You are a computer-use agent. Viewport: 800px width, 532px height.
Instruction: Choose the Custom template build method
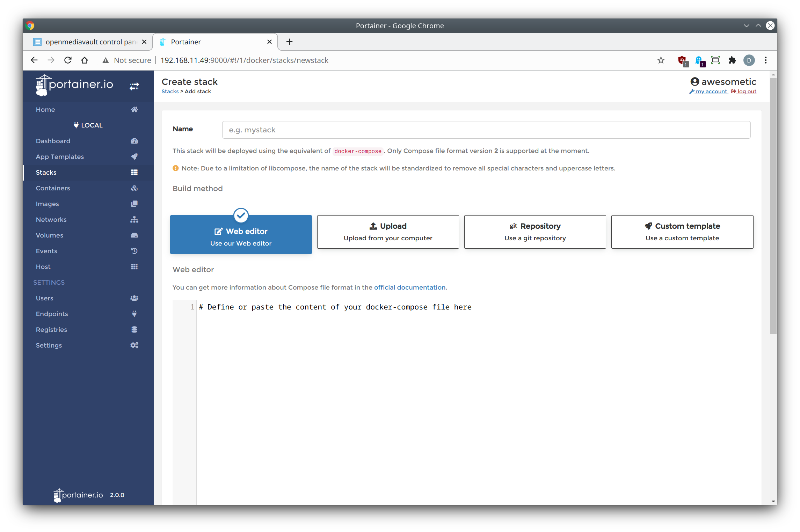tap(682, 232)
